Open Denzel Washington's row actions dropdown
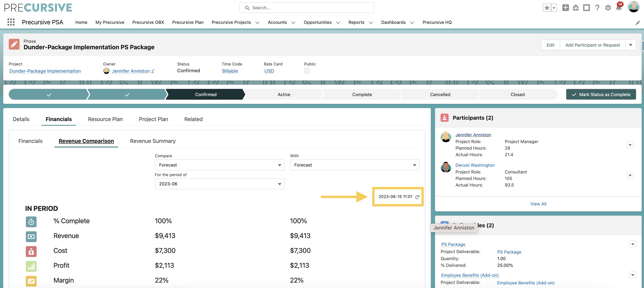644x288 pixels. click(630, 175)
